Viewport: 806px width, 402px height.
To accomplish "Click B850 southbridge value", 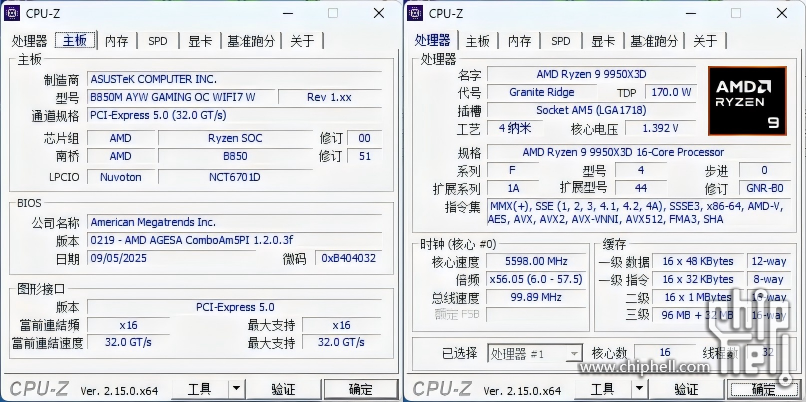I will (x=235, y=156).
